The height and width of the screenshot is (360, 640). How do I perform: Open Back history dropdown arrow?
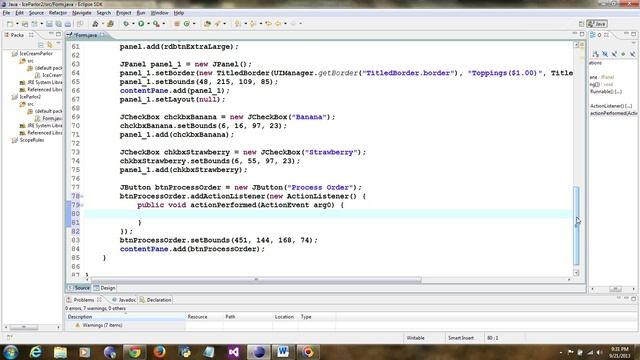tap(285, 24)
